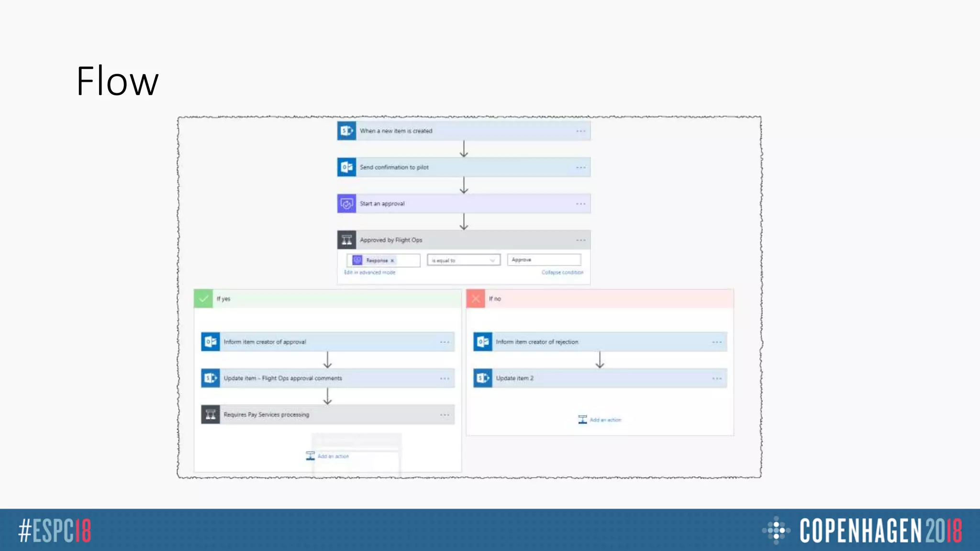
Task: Remove the Response token with its x
Action: pyautogui.click(x=392, y=261)
